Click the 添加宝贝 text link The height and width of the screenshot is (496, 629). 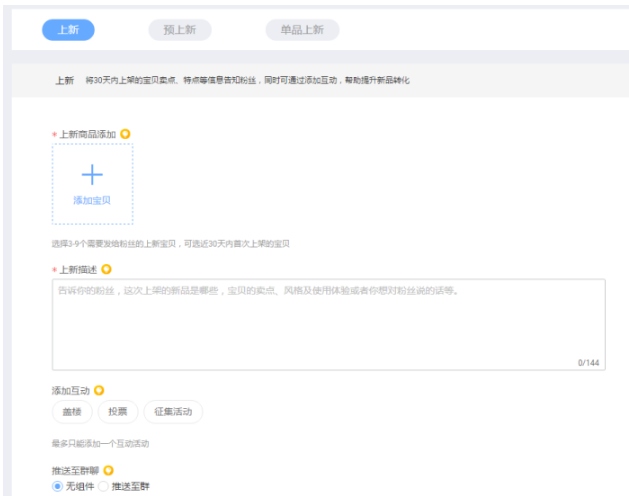click(92, 200)
